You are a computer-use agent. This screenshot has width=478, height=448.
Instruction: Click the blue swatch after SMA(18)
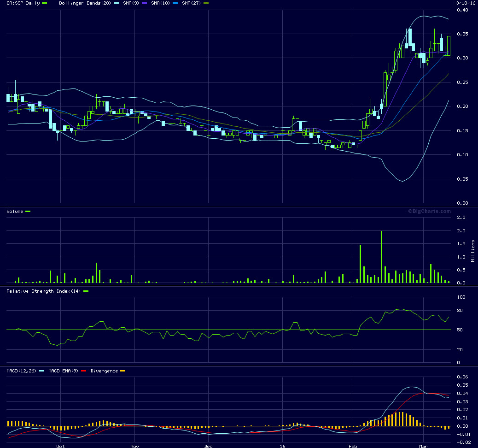(x=175, y=3)
